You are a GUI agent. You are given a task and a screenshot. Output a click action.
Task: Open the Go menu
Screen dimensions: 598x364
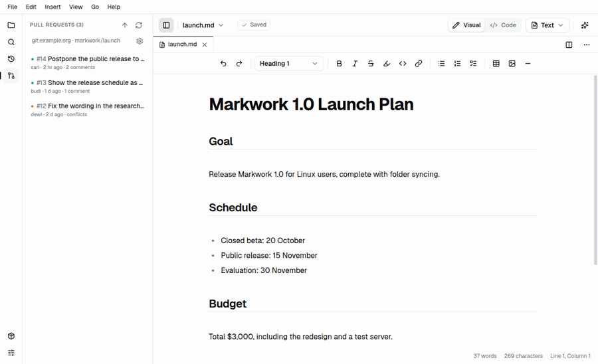tap(95, 7)
